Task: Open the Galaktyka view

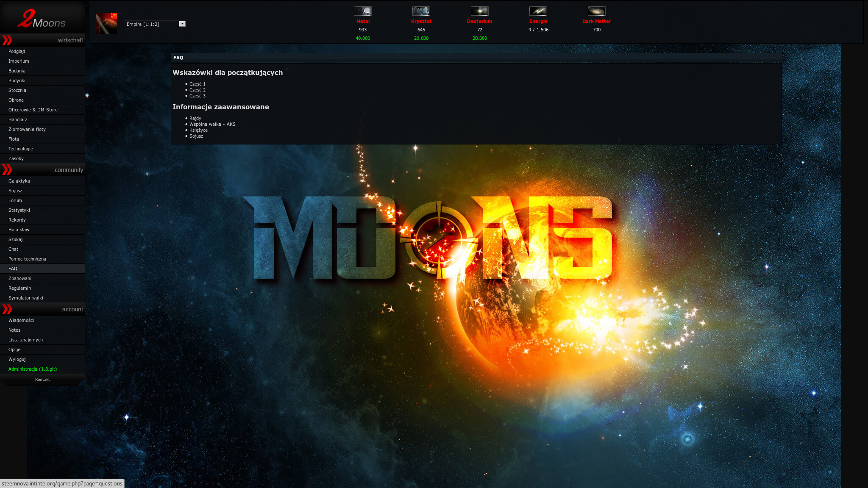Action: tap(42, 181)
